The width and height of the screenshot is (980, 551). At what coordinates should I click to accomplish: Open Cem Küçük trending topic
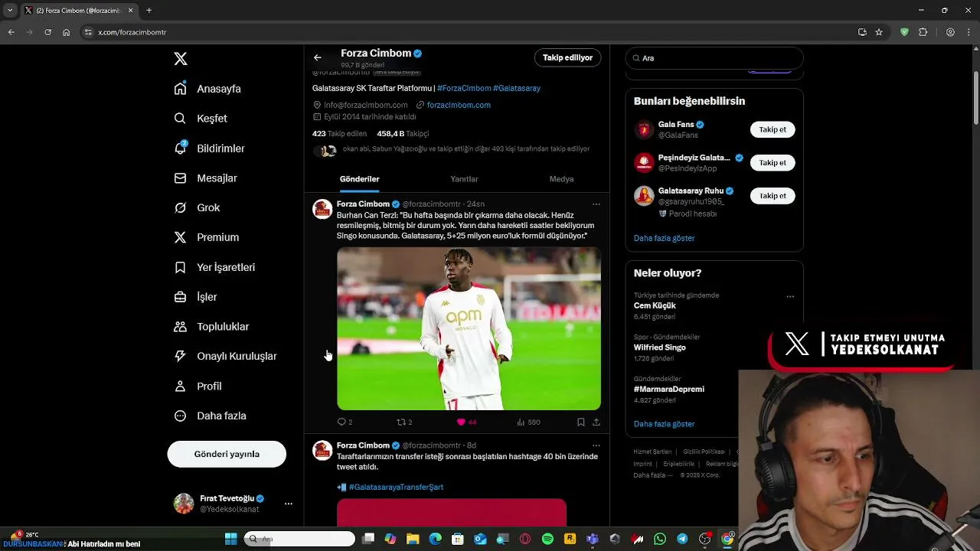[x=655, y=305]
